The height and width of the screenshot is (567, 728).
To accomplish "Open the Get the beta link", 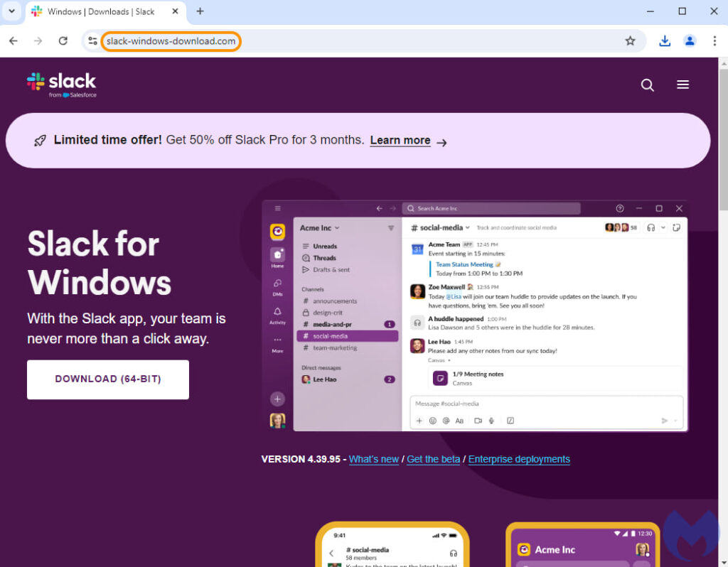I will (433, 459).
